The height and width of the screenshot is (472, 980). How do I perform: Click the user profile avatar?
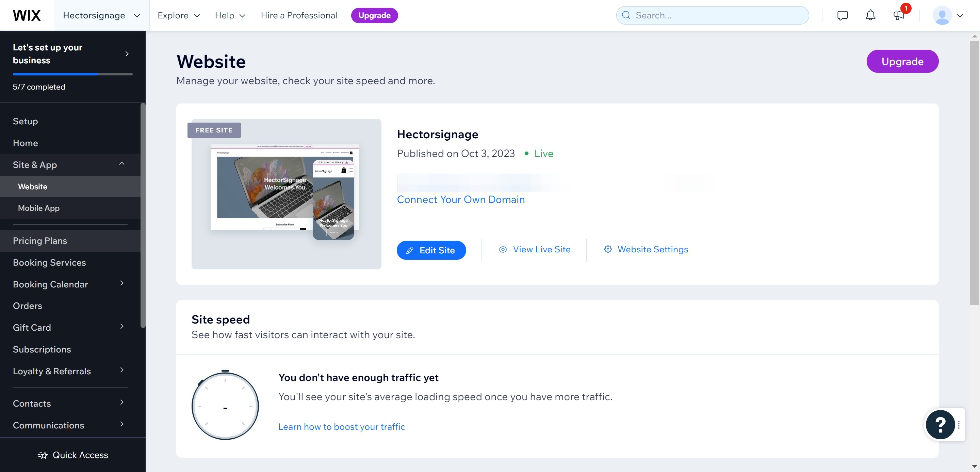click(942, 15)
